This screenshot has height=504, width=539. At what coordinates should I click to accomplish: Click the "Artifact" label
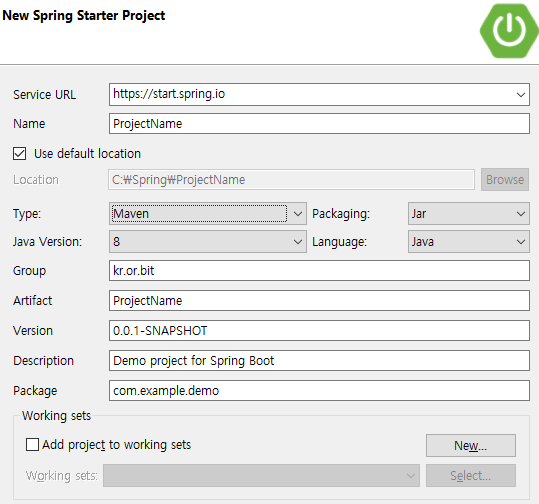pos(32,300)
